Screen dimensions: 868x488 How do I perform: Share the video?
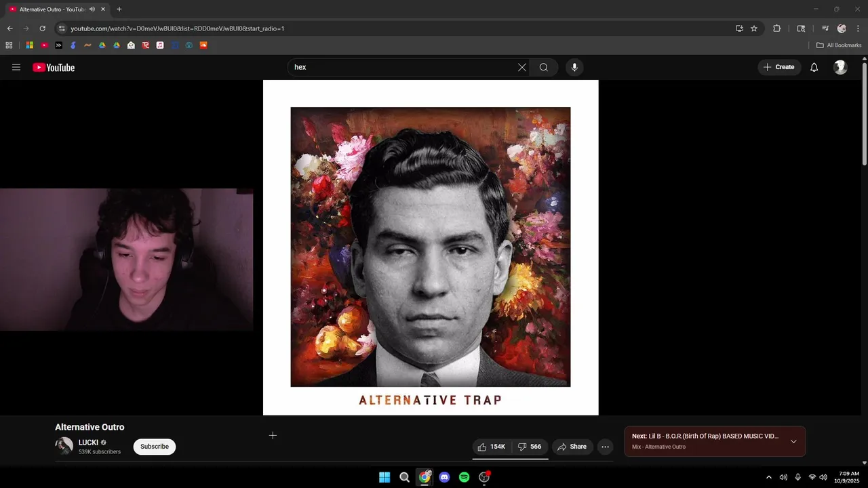point(572,447)
